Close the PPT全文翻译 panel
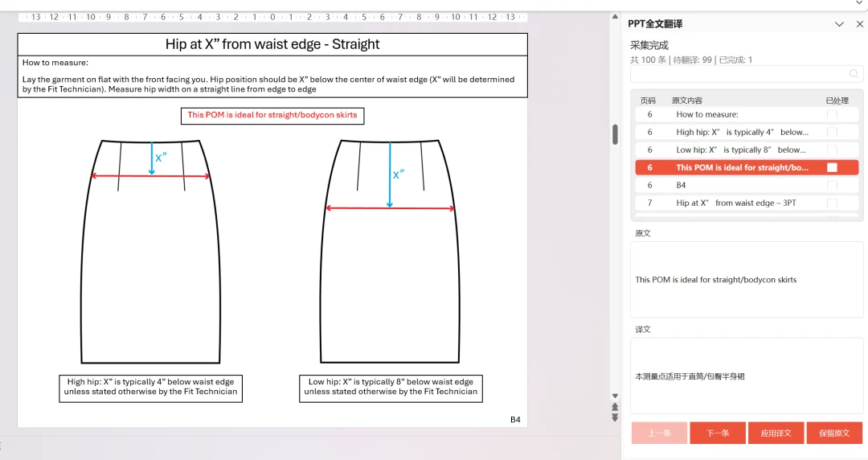 [859, 24]
